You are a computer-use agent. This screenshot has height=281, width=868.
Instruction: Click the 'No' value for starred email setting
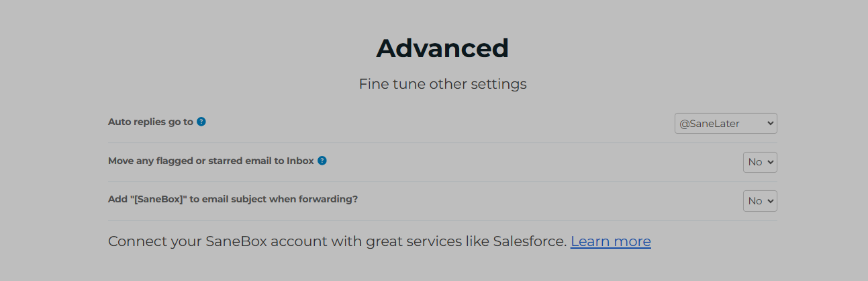click(755, 162)
